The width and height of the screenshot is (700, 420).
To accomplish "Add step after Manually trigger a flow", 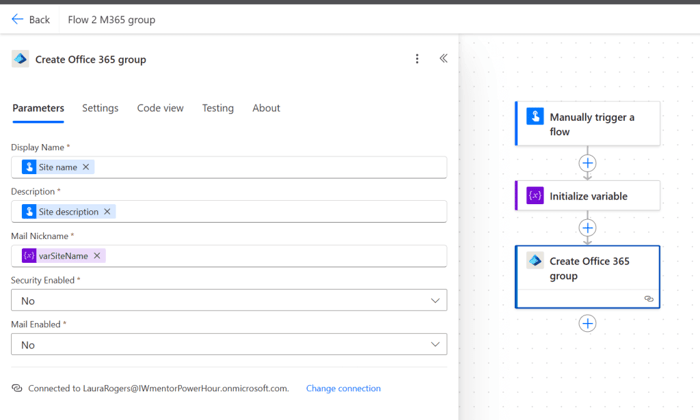I will point(588,163).
